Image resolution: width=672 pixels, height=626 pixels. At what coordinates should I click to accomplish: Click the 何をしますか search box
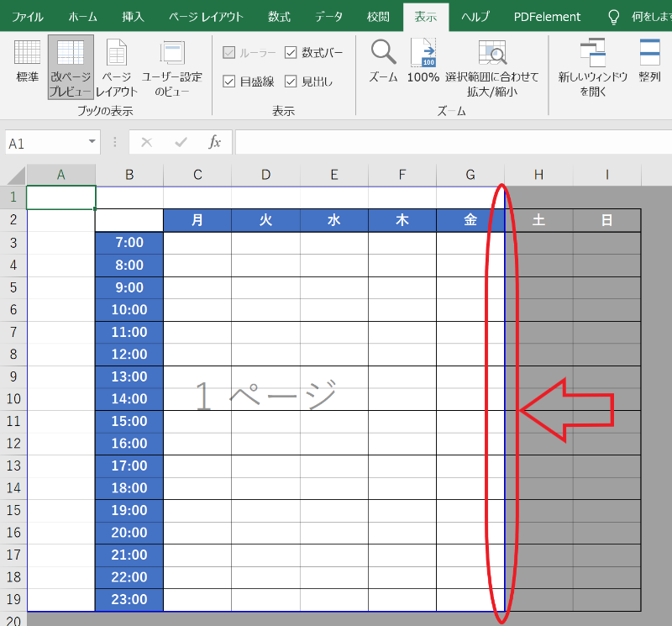pos(647,17)
